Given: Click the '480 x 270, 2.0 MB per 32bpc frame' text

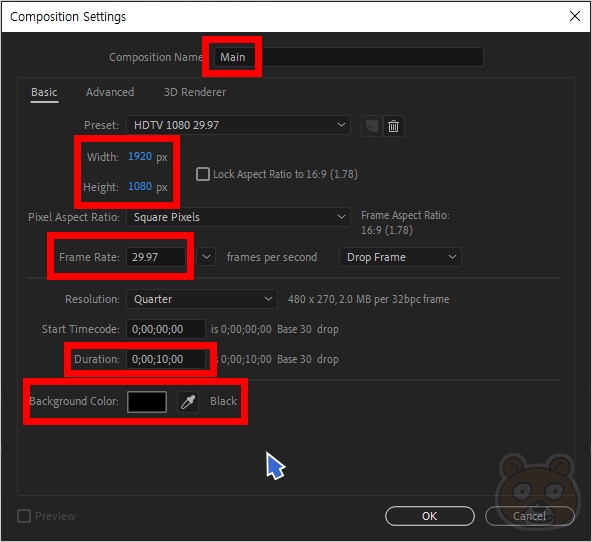Looking at the screenshot, I should tap(368, 299).
